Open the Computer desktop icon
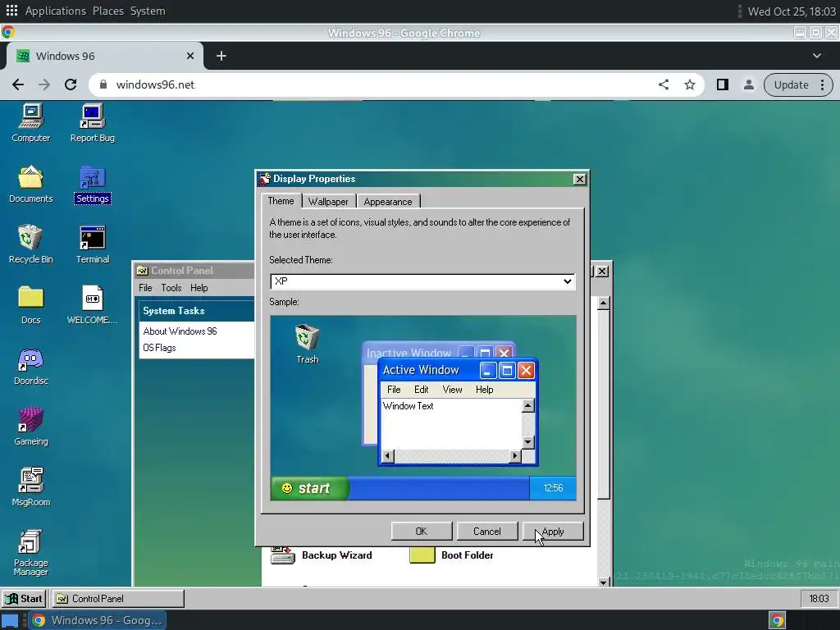 point(31,123)
